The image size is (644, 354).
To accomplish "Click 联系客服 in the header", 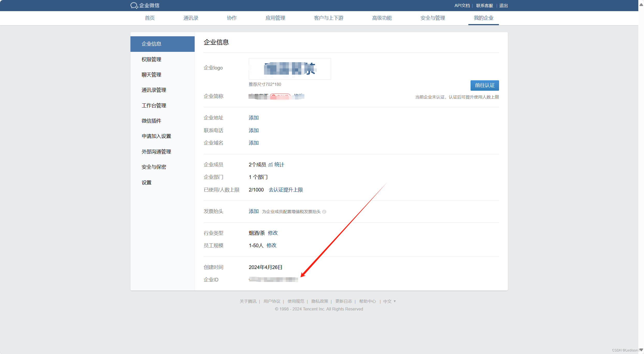I will (485, 6).
